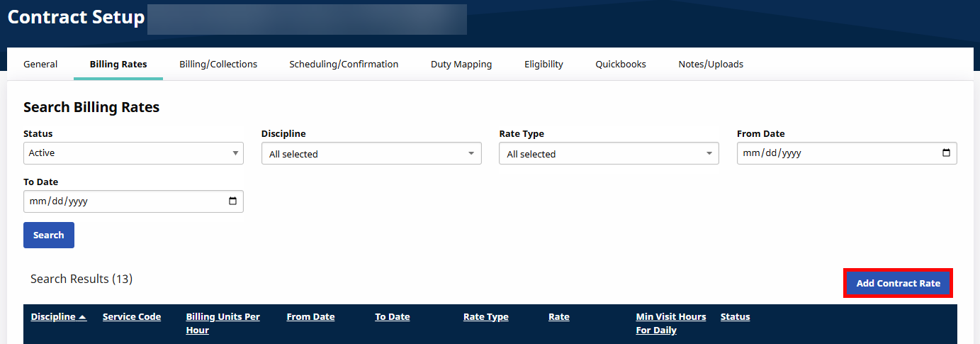Expand the Status dropdown showing Active
The width and height of the screenshot is (980, 344).
tap(133, 153)
